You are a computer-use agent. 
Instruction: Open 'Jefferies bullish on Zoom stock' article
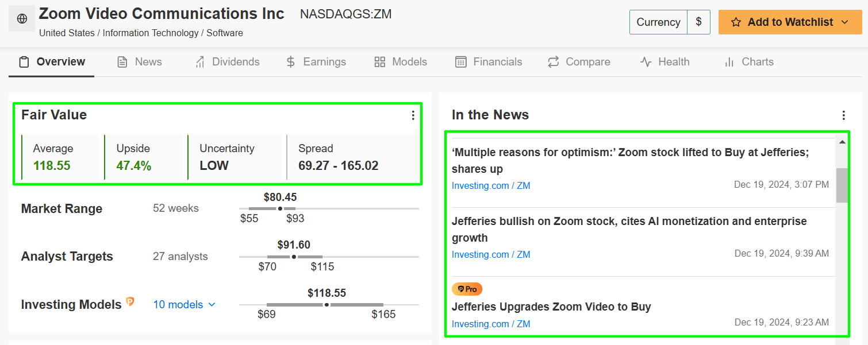tap(629, 229)
